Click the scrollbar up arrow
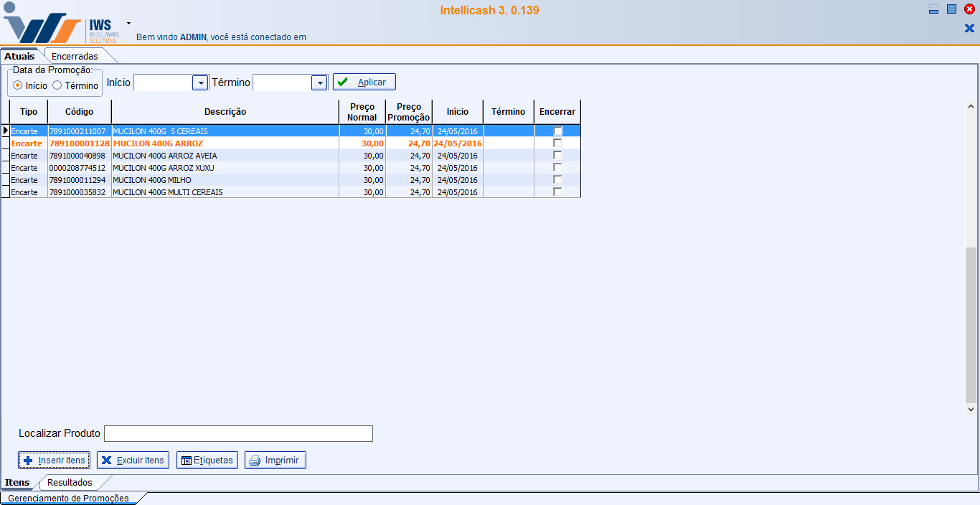 tap(971, 105)
